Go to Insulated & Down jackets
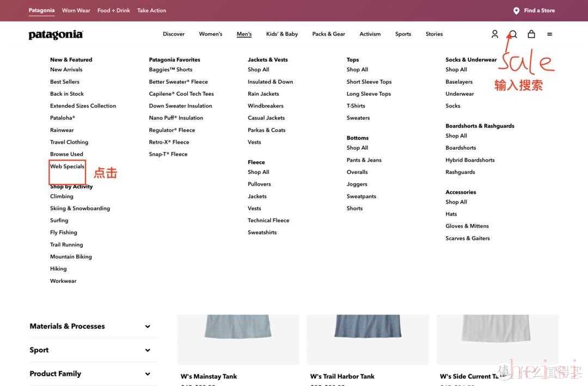588x386 pixels. tap(271, 82)
